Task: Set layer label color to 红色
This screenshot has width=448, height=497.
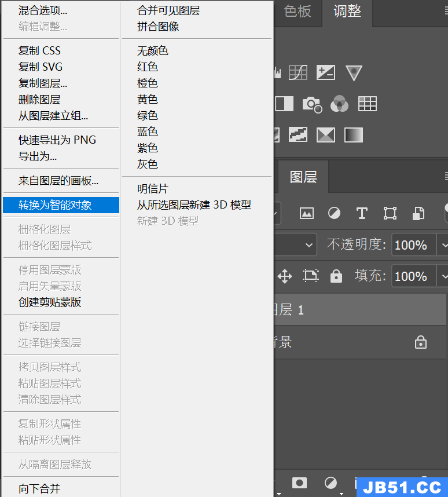Action: [148, 67]
